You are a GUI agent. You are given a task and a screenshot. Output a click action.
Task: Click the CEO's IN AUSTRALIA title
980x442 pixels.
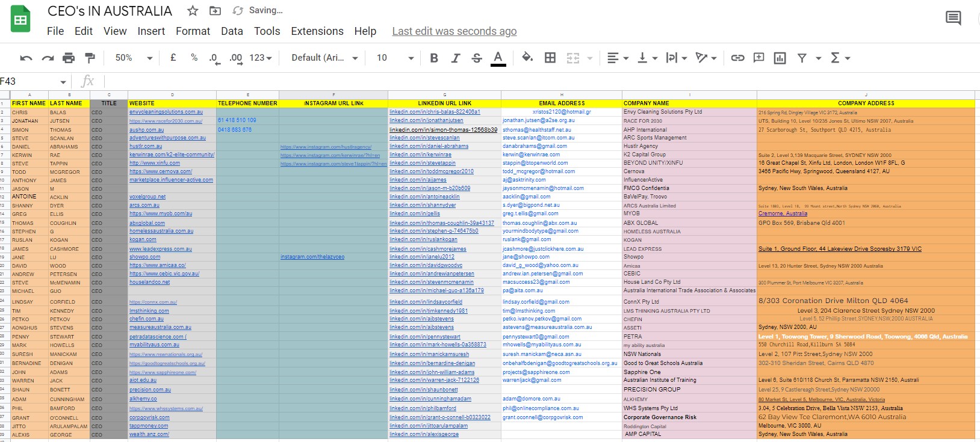coord(110,11)
